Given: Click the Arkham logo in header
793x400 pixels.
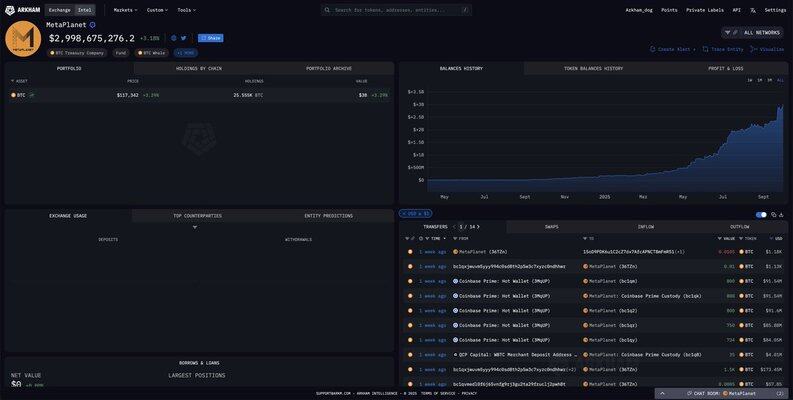Looking at the screenshot, I should click(x=22, y=9).
